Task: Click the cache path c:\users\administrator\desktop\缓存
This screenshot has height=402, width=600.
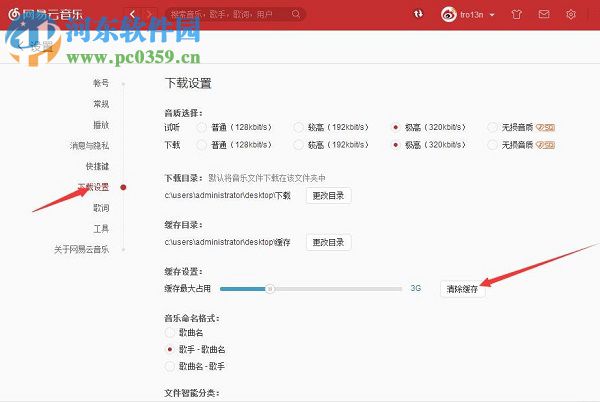Action: pos(228,242)
